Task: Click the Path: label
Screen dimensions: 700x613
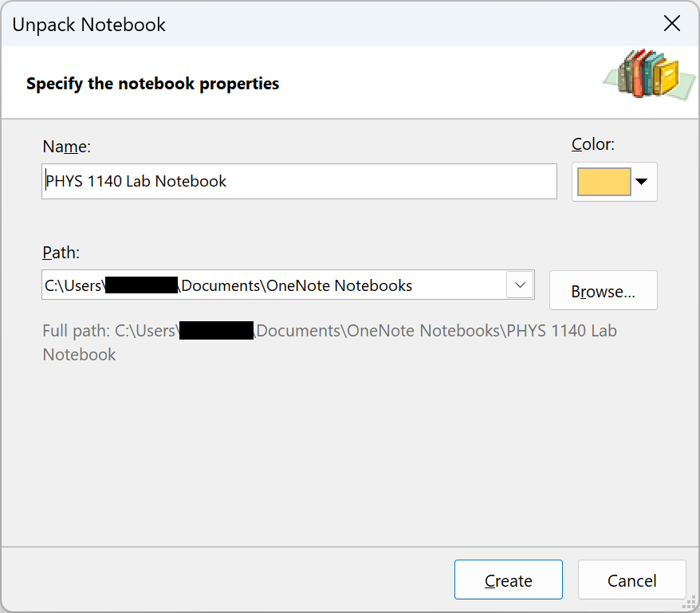Action: pos(61,253)
